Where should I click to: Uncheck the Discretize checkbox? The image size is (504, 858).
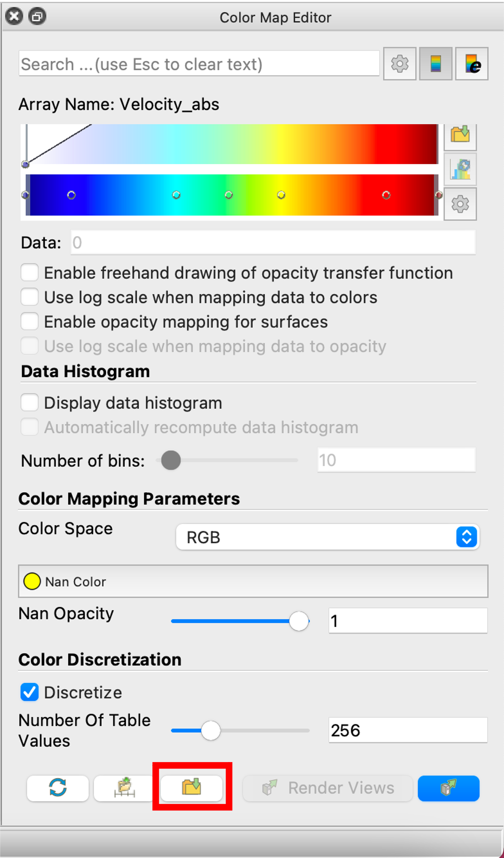click(x=30, y=692)
